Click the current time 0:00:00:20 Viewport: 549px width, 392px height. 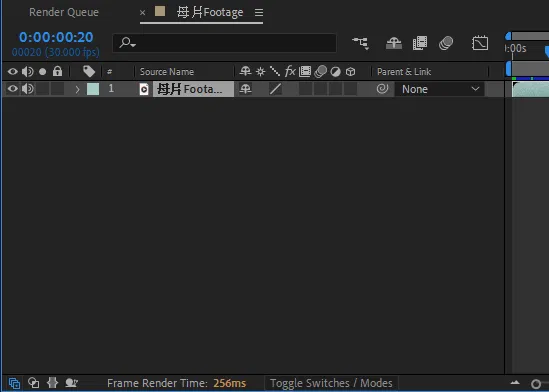coord(56,37)
